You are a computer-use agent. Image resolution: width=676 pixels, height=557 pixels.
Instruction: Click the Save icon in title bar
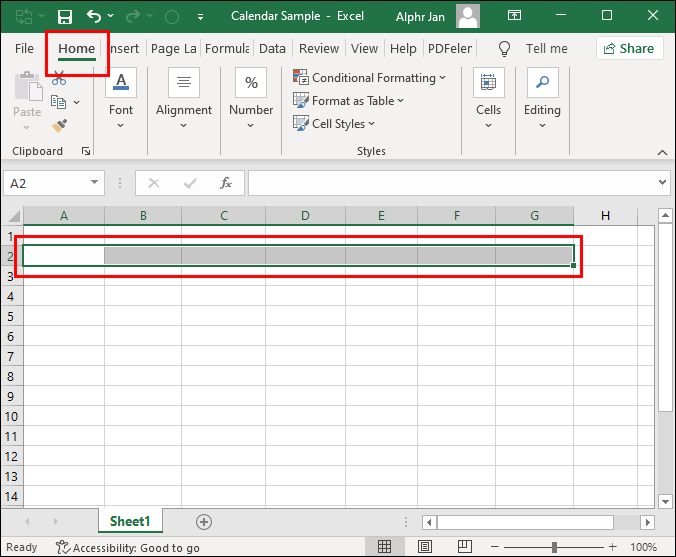pos(65,17)
